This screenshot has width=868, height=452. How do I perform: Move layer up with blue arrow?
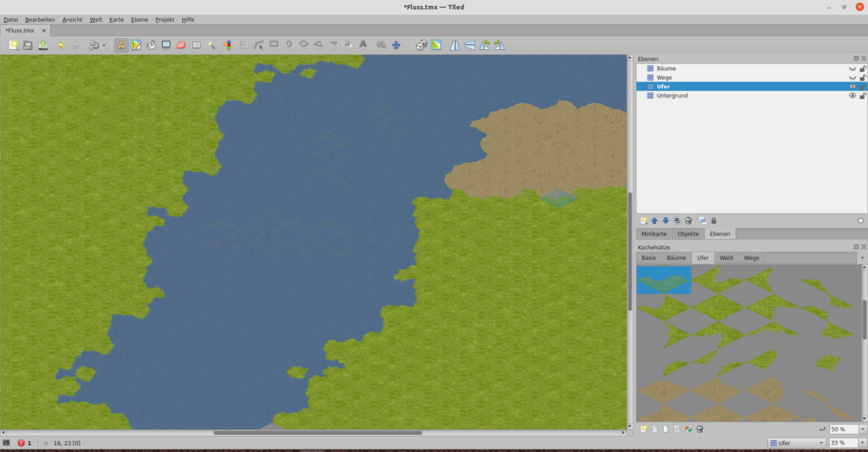[654, 220]
